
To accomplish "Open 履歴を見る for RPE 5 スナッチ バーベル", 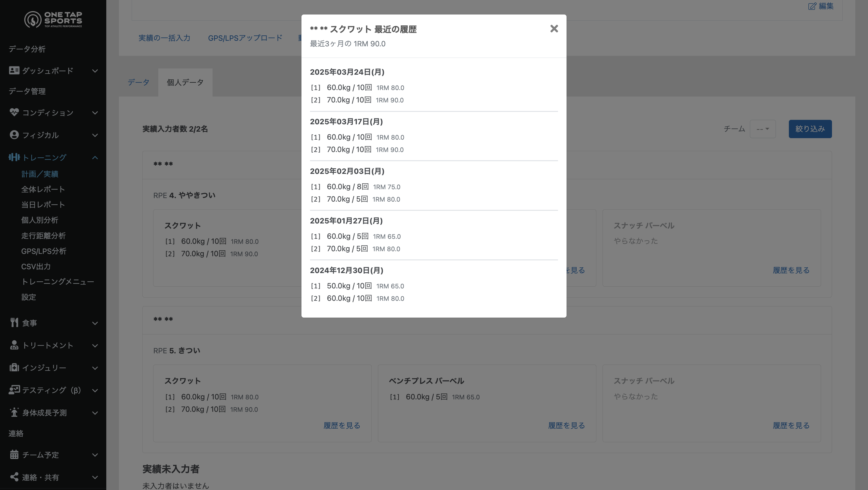I will 791,425.
